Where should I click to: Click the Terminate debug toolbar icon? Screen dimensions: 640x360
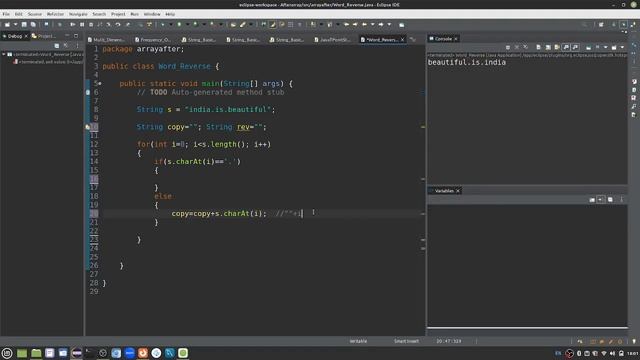click(91, 24)
